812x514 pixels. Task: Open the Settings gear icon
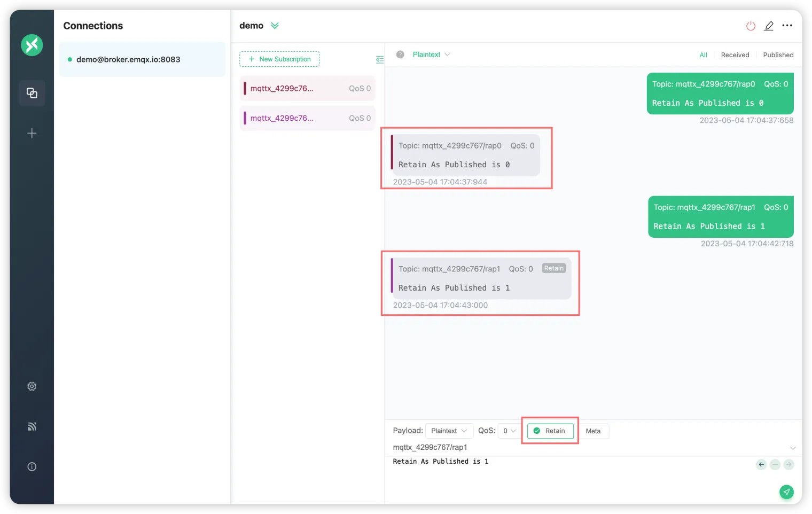coord(32,386)
